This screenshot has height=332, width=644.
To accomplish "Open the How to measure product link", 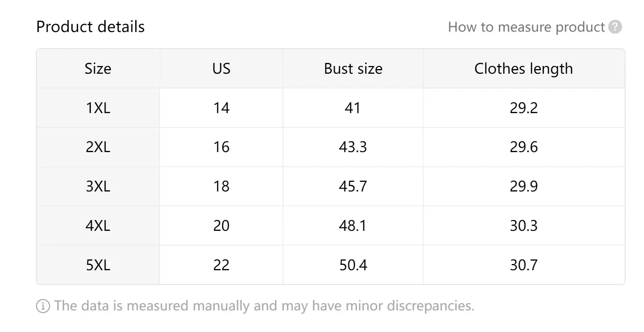I will click(x=526, y=27).
